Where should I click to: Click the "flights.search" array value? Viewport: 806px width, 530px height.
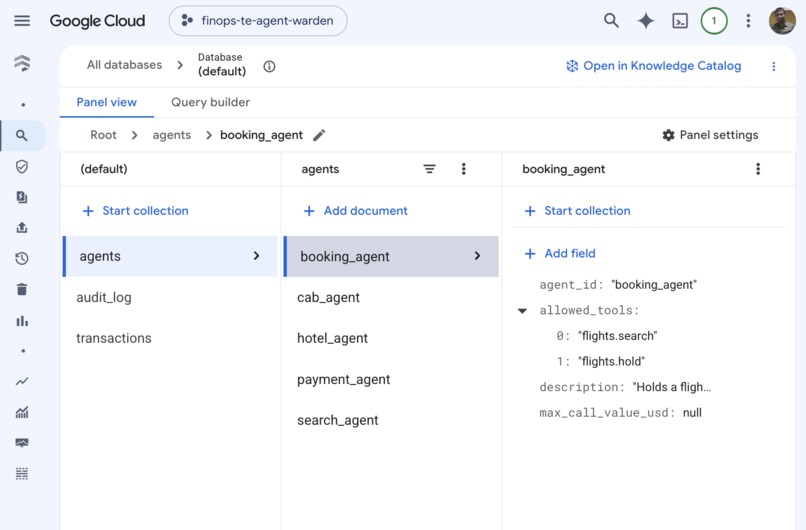(617, 336)
